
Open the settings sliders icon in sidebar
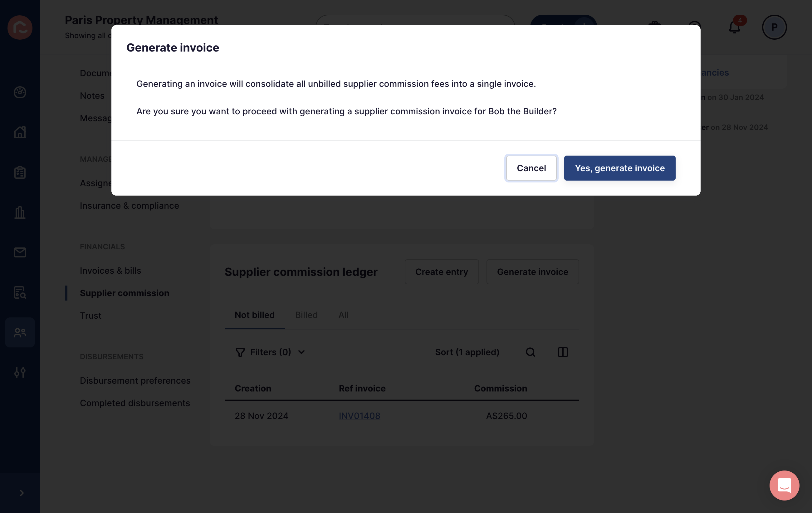point(20,372)
